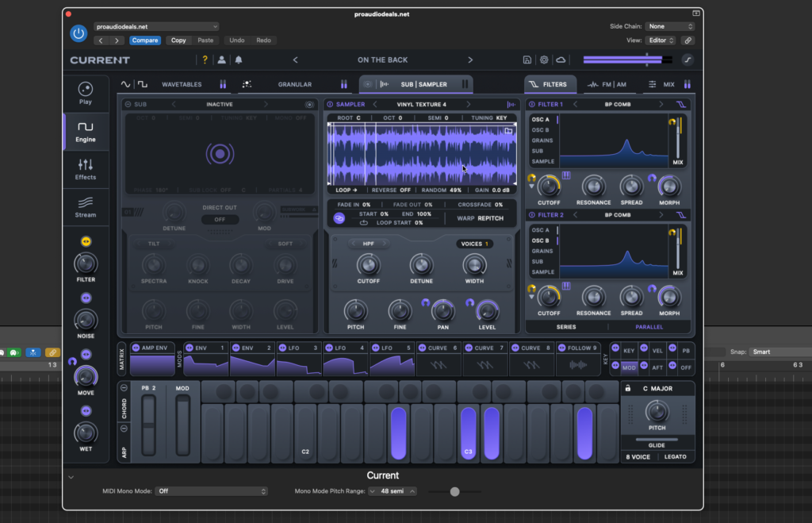Open the proaudiodeals.net preset dropdown

156,26
